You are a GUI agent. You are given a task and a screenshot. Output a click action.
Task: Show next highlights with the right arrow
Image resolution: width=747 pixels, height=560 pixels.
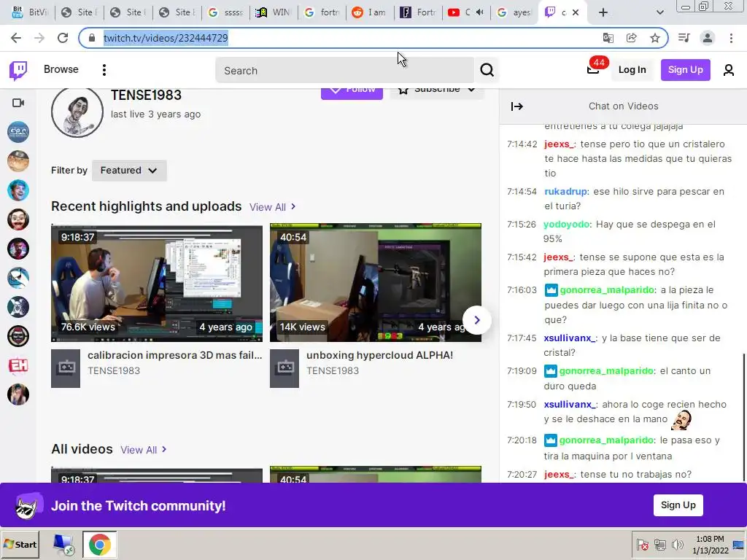tap(477, 320)
